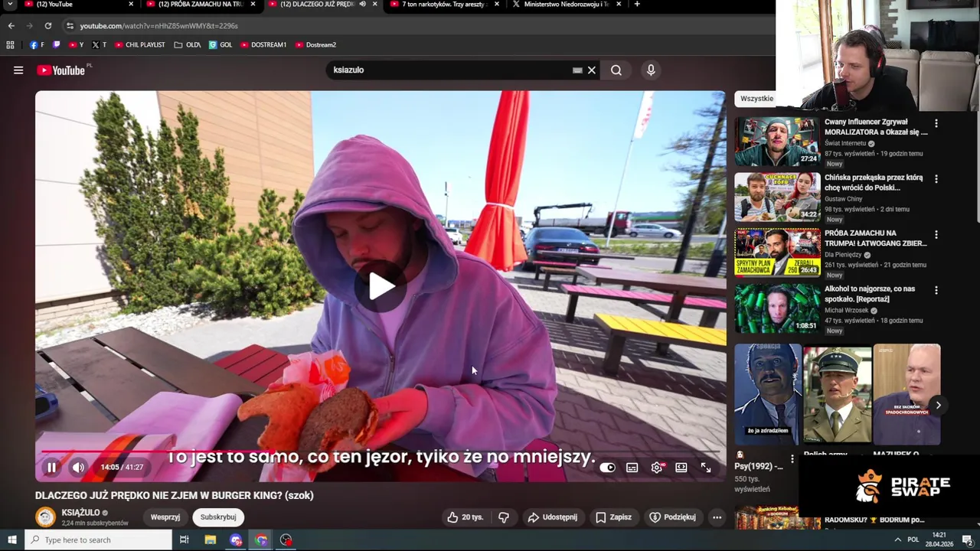Switch to theater mode
Screen dimensions: 980x551
point(681,468)
